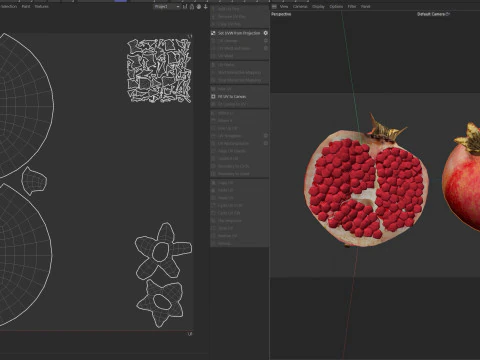Screen dimensions: 480x360
Task: Select the Start Interactive Mapping command
Action: click(239, 72)
